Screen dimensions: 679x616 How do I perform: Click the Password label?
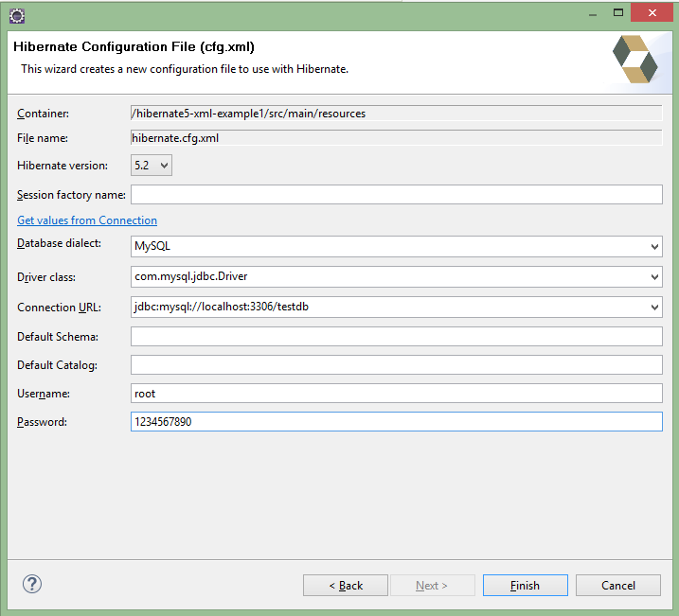[x=42, y=422]
